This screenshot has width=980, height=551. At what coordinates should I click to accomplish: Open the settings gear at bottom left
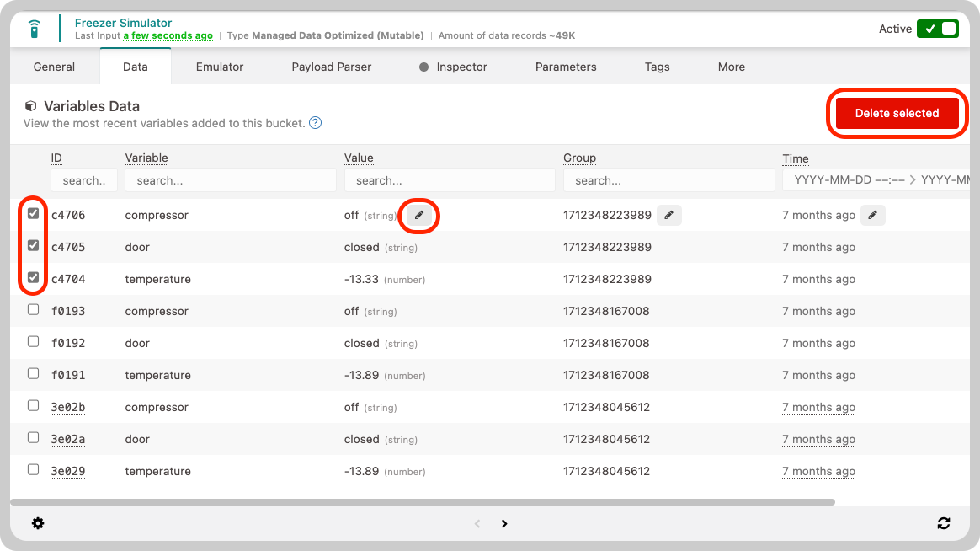[38, 523]
